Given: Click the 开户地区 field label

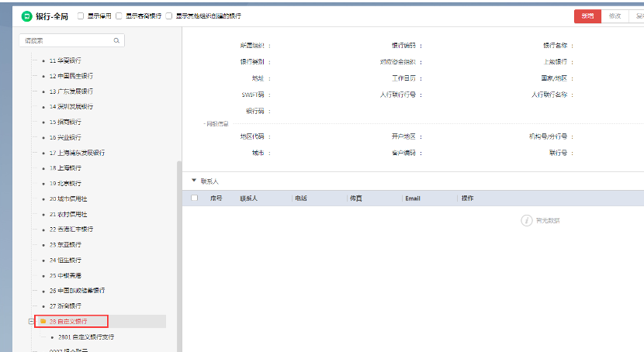Looking at the screenshot, I should pos(403,136).
